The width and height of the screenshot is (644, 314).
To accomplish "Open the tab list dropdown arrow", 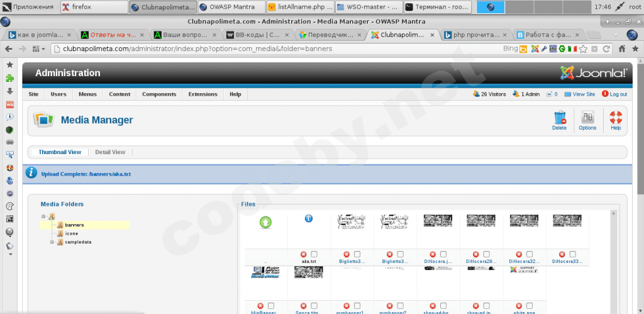I will tap(616, 35).
